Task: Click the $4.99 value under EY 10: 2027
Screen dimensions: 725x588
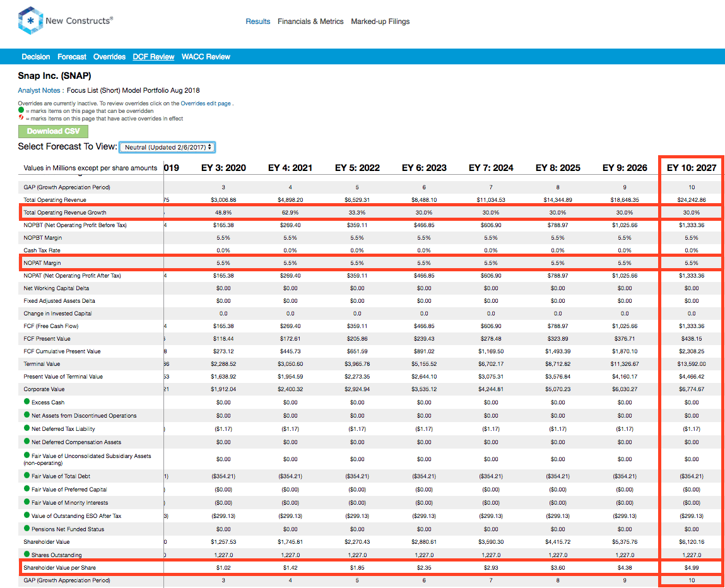Action: tap(692, 568)
